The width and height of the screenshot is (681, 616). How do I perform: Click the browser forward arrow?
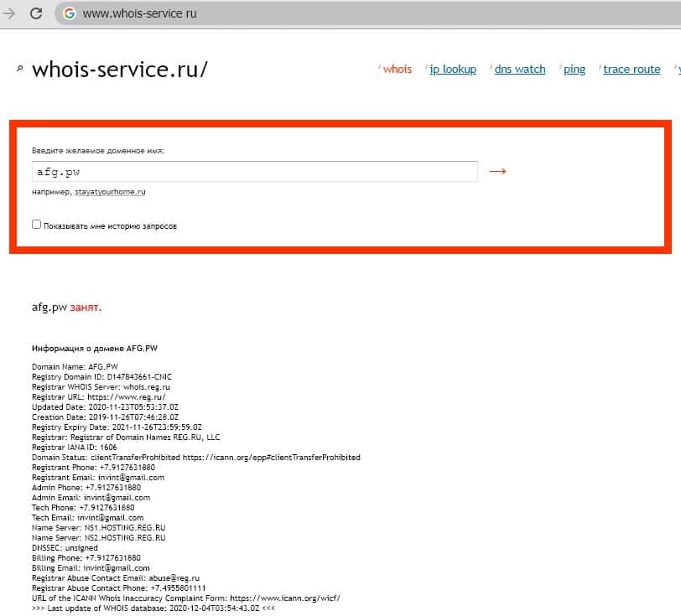coord(8,13)
